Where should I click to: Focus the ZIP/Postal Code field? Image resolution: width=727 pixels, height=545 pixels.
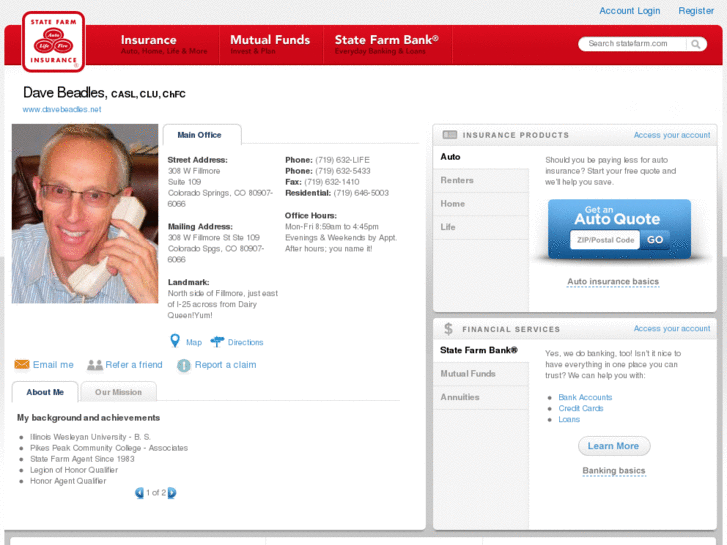click(605, 240)
